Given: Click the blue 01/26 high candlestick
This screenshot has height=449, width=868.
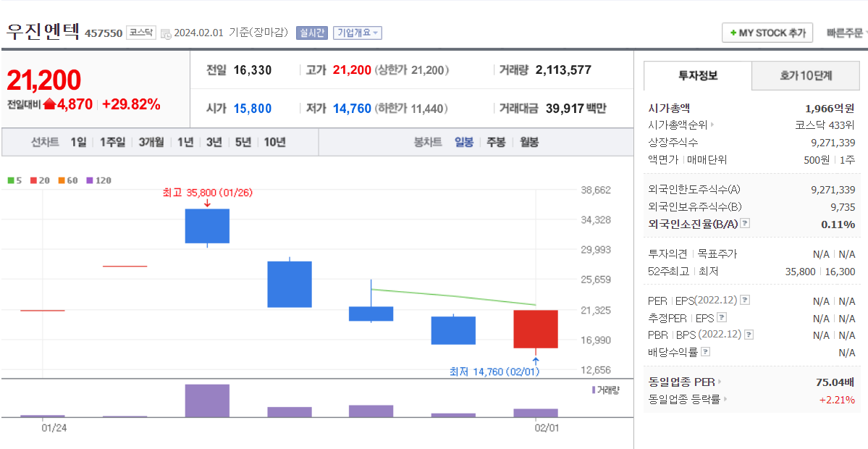Looking at the screenshot, I should point(207,226).
